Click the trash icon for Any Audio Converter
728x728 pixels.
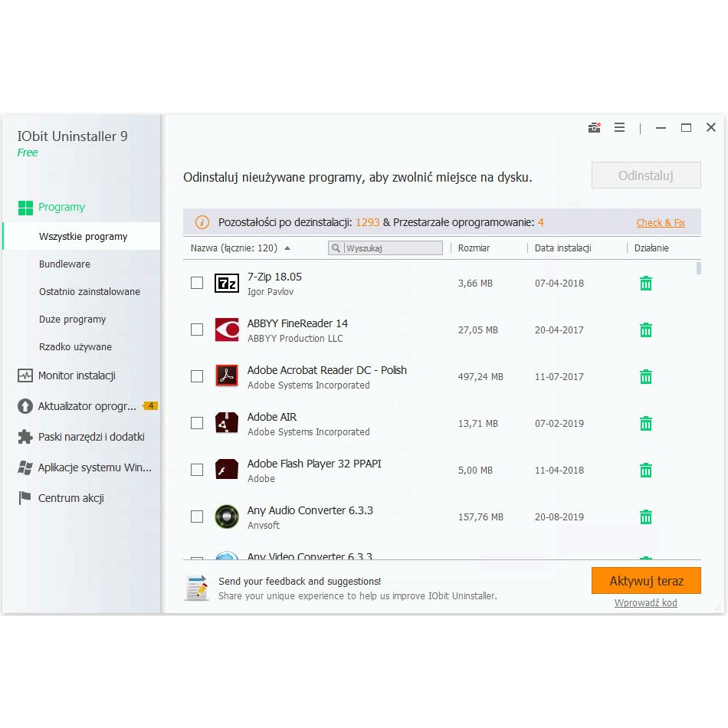pos(645,517)
